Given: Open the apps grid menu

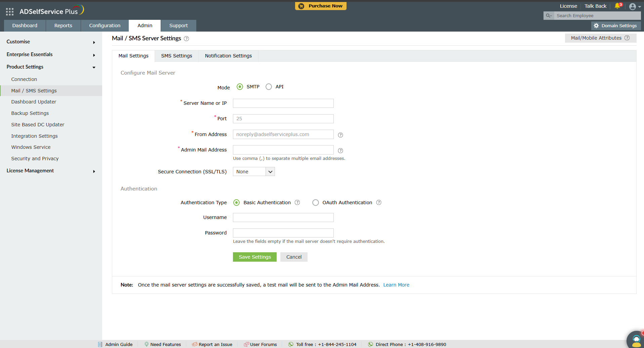Looking at the screenshot, I should pos(9,11).
